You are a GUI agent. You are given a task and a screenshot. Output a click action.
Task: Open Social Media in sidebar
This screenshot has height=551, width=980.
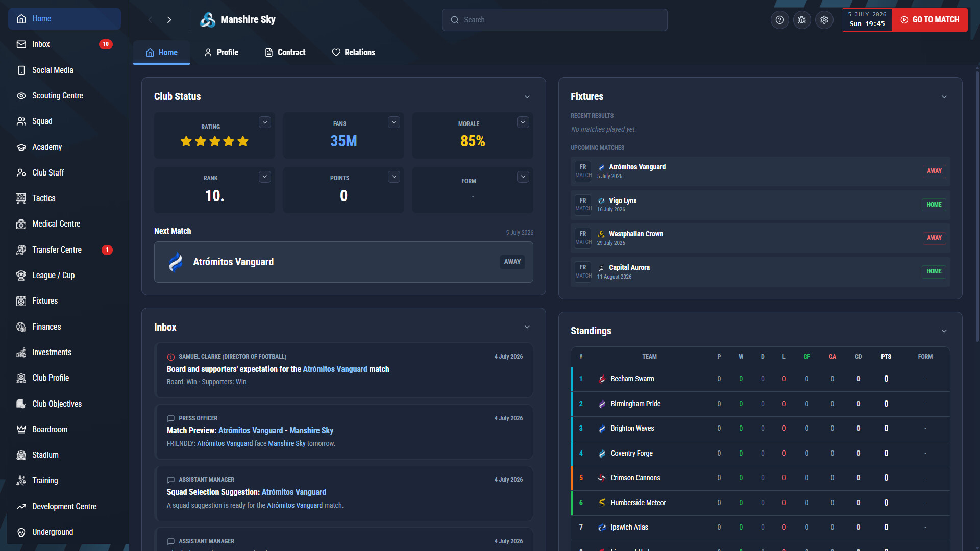pos(64,70)
